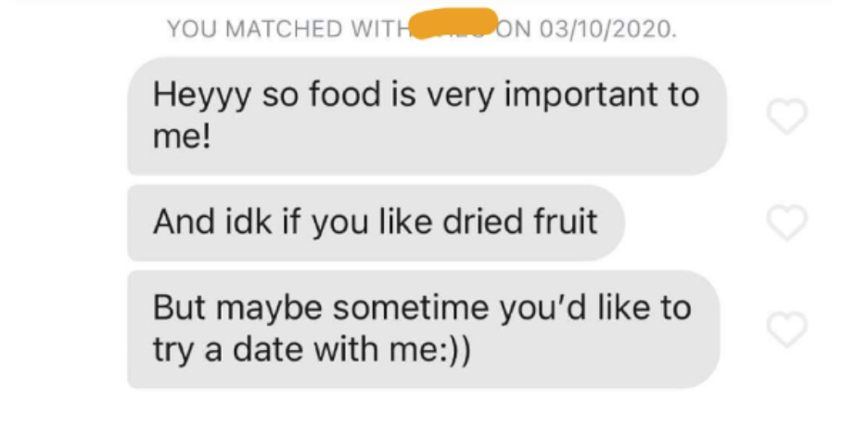
Task: Click the words "dried fruit"
Action: click(520, 221)
